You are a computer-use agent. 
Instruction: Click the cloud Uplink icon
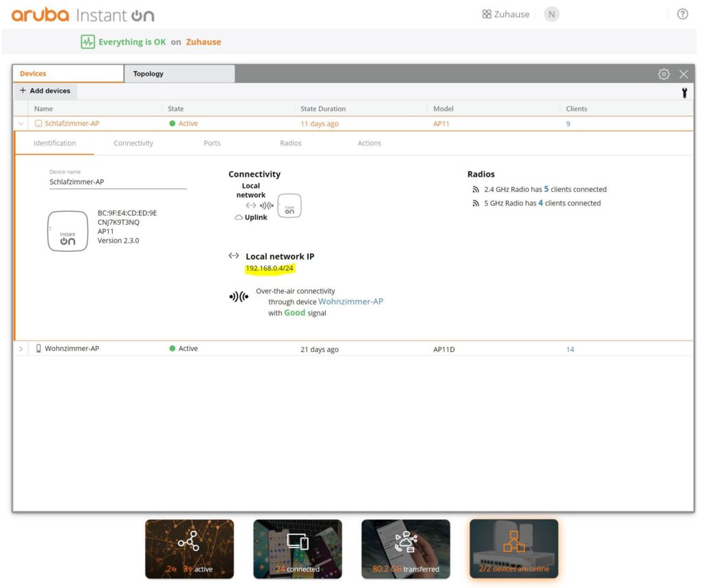(x=239, y=217)
